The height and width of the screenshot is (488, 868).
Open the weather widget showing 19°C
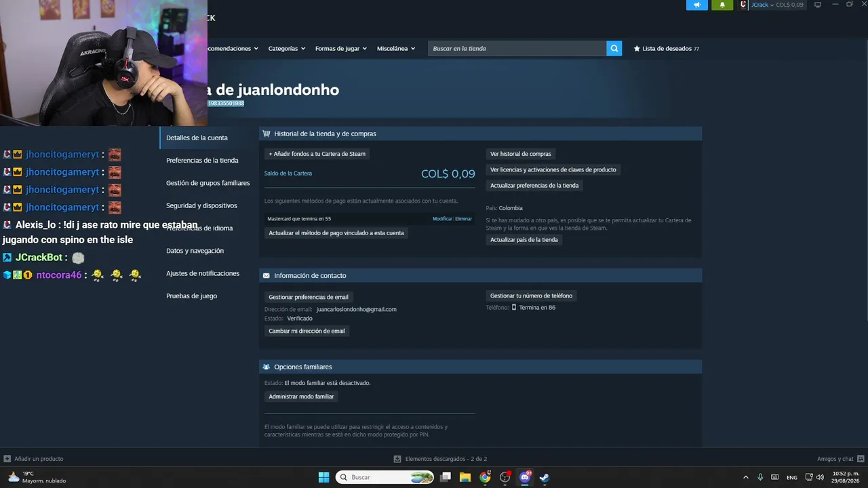coord(37,477)
